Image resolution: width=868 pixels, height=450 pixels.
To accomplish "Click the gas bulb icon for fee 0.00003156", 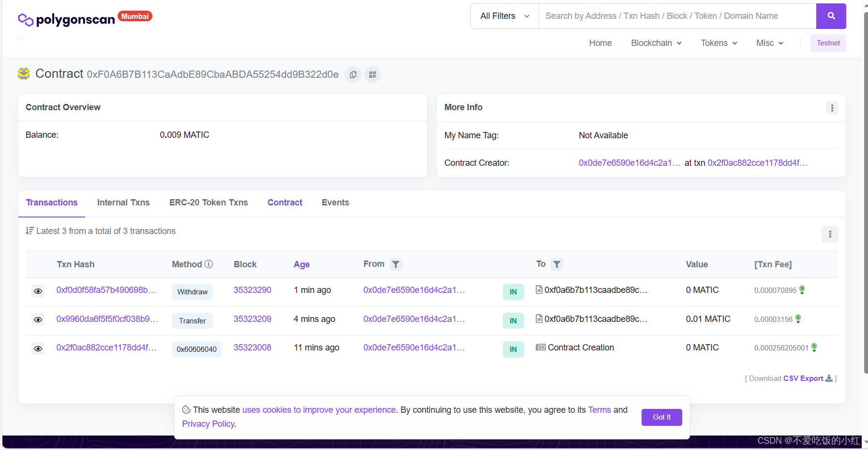I will click(798, 319).
